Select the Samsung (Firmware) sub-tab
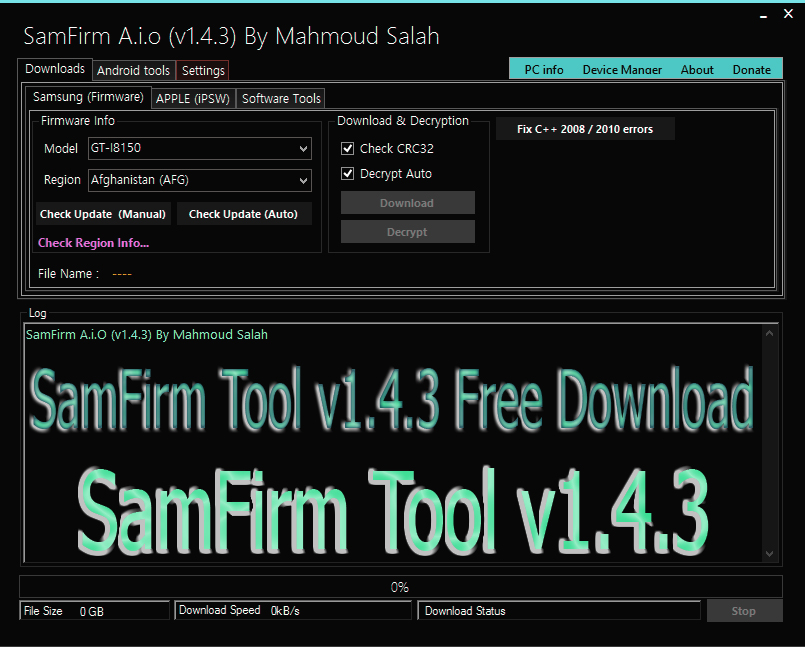Viewport: 805px width, 647px height. click(x=88, y=97)
